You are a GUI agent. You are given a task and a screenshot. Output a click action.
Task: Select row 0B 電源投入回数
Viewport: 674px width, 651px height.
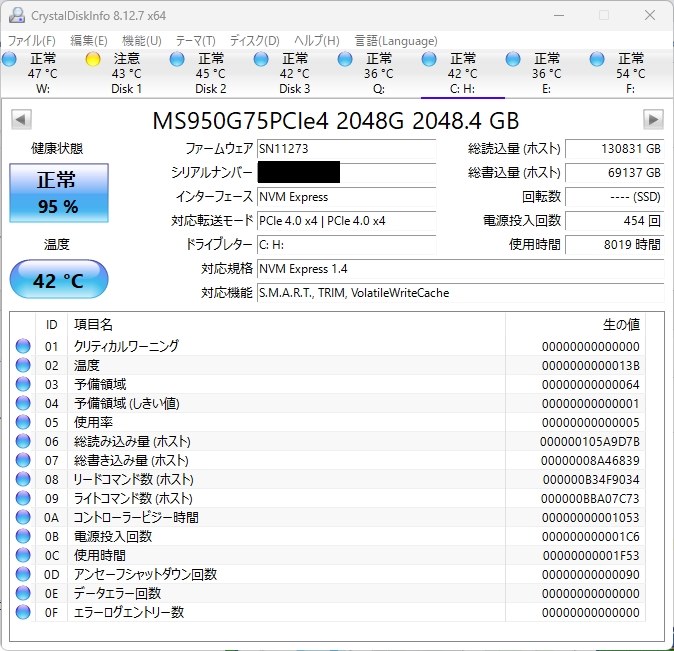click(x=328, y=536)
